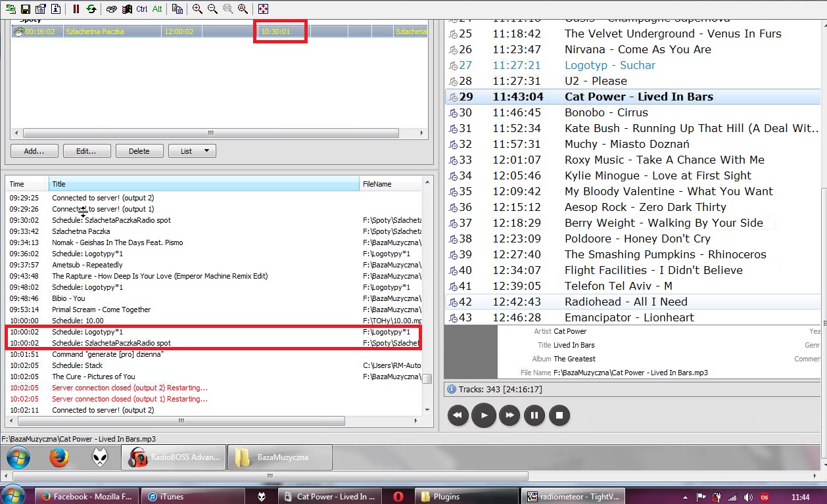Select playlist track U2 - Please
The height and width of the screenshot is (504, 827).
click(x=632, y=81)
